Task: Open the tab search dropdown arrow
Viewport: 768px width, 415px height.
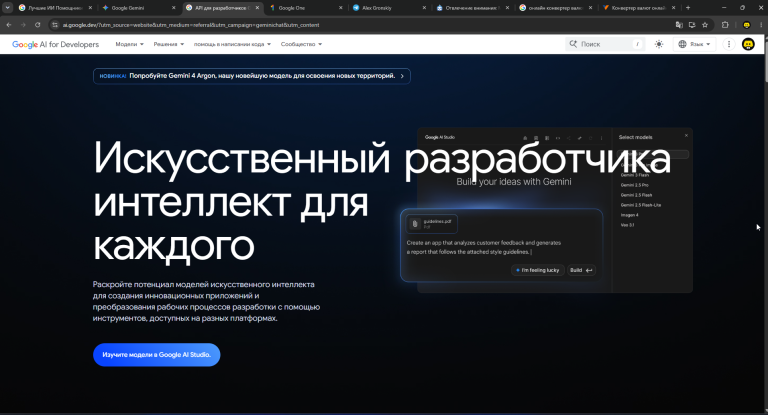Action: point(7,8)
